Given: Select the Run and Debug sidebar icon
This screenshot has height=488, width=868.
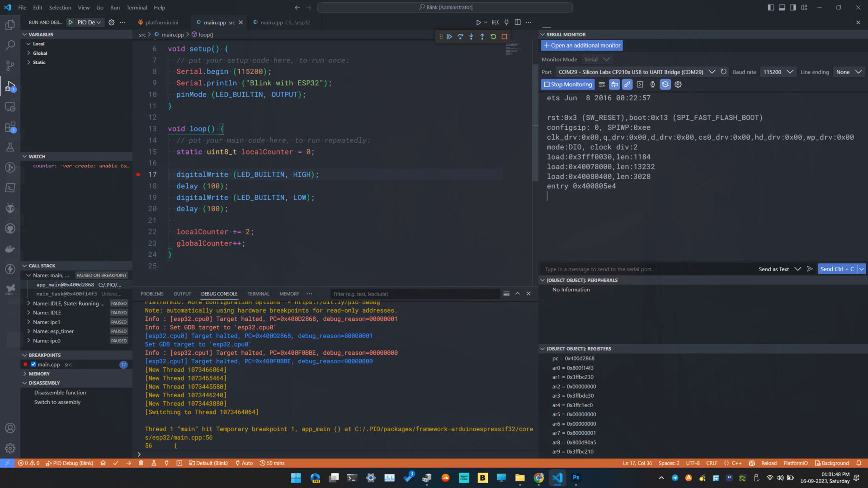Looking at the screenshot, I should pos(10,86).
